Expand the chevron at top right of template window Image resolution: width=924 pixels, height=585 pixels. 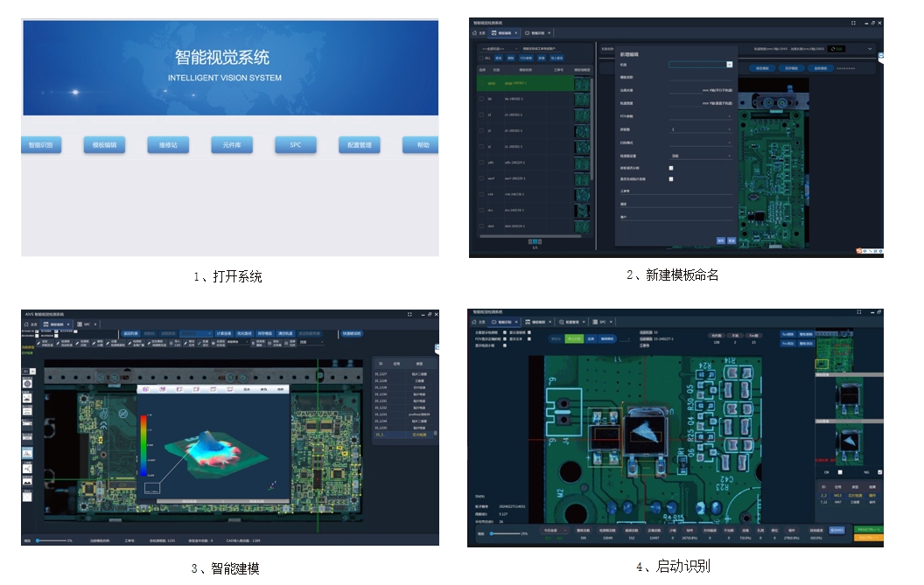click(869, 49)
